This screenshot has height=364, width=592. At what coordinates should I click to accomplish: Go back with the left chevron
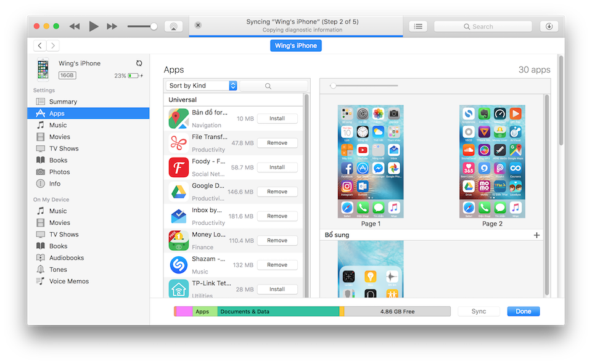click(x=39, y=46)
